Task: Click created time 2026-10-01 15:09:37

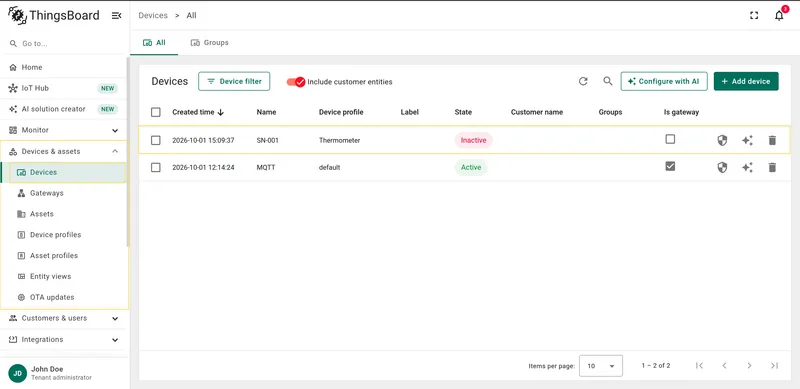Action: tap(203, 140)
